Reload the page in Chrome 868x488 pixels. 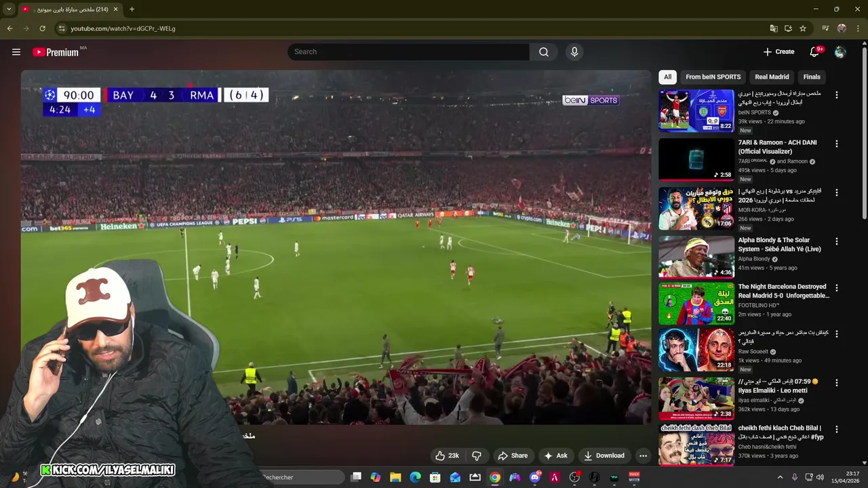[x=42, y=28]
